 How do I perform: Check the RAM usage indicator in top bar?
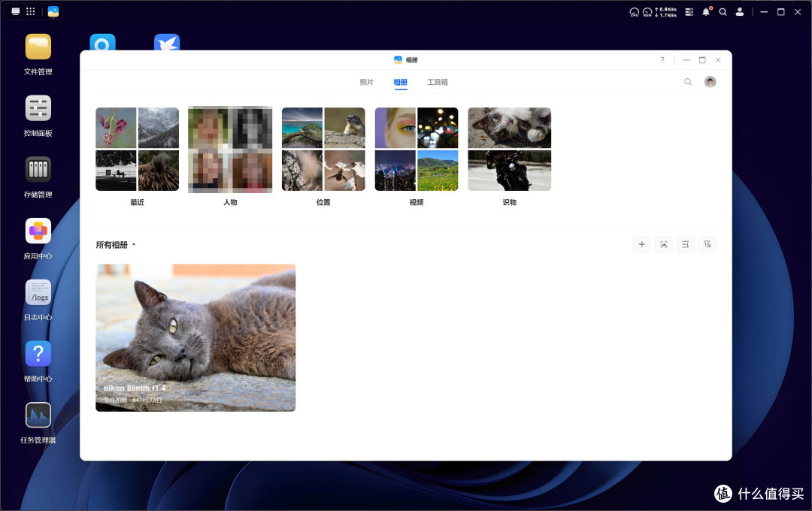[647, 12]
